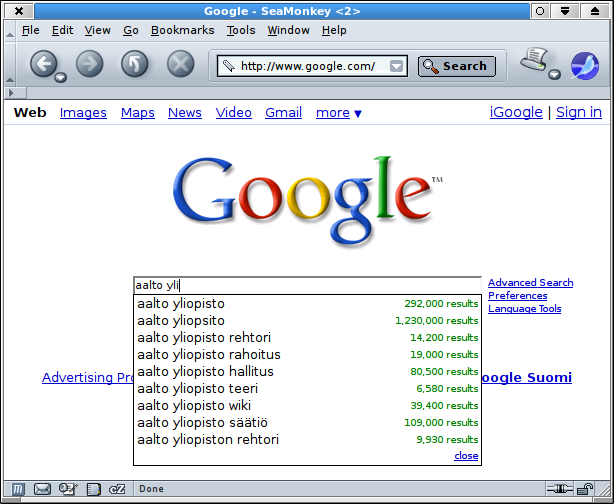Collapse the navigation toolbar grippy
Image resolution: width=614 pixels, height=504 pixels.
pyautogui.click(x=10, y=63)
